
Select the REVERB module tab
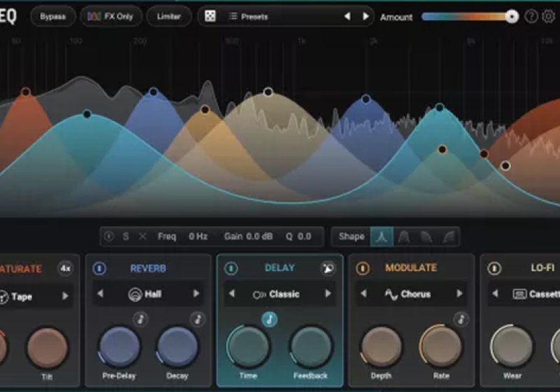148,268
